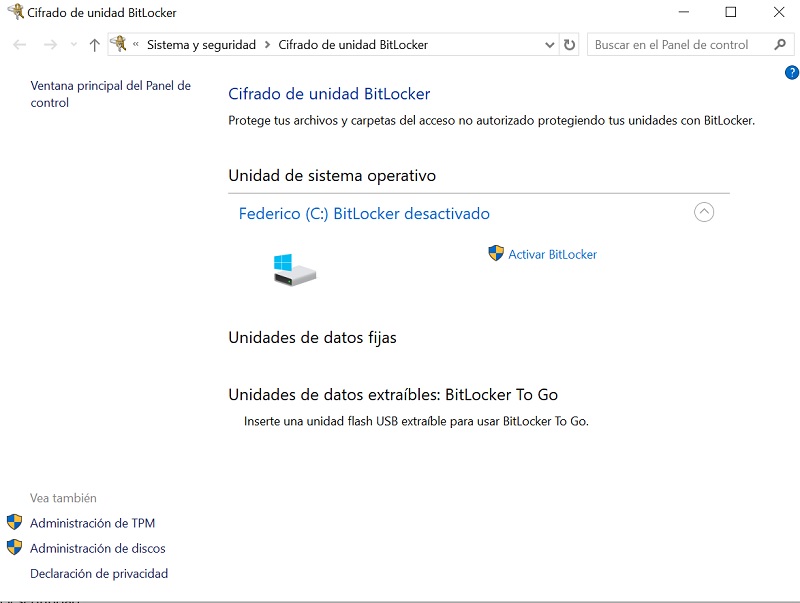Click 'Unidades de datos extraíbles: BitLocker To Go' heading

pyautogui.click(x=393, y=395)
